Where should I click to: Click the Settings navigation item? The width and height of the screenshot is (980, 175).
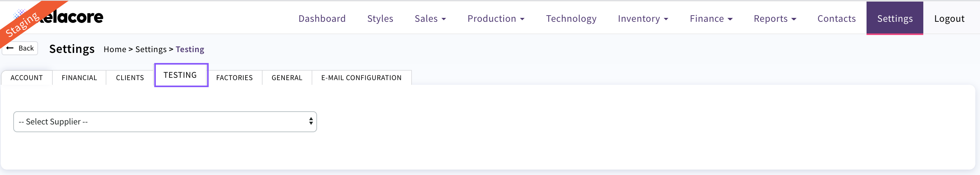click(895, 19)
